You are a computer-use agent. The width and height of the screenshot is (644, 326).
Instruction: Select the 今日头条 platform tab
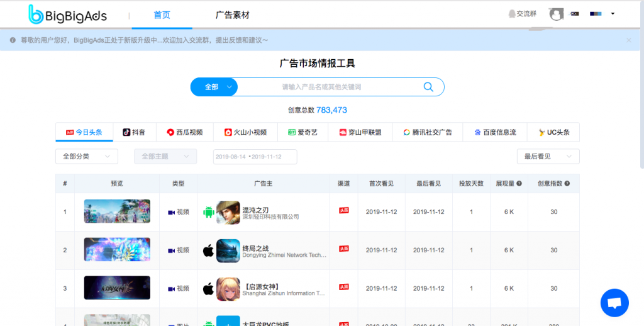tap(84, 132)
